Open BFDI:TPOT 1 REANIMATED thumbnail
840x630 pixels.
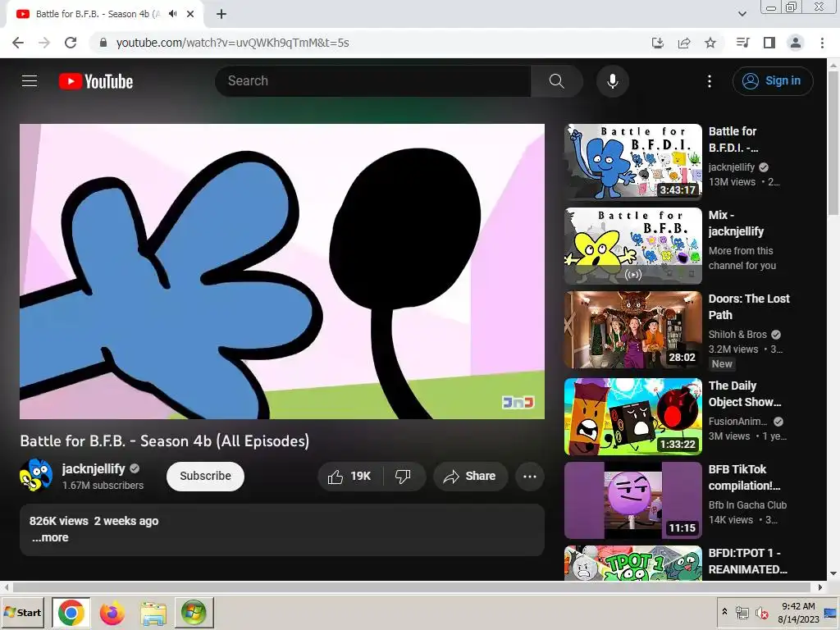[632, 563]
